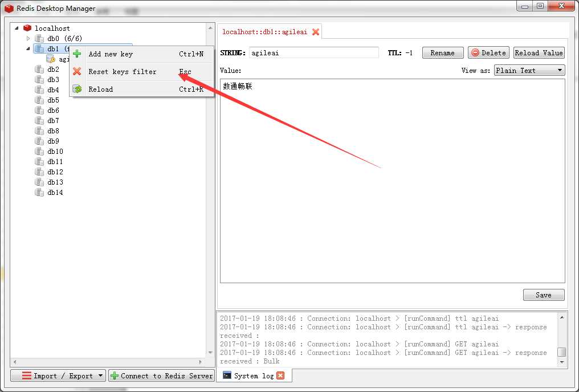Click the db12 database icon

(x=39, y=172)
